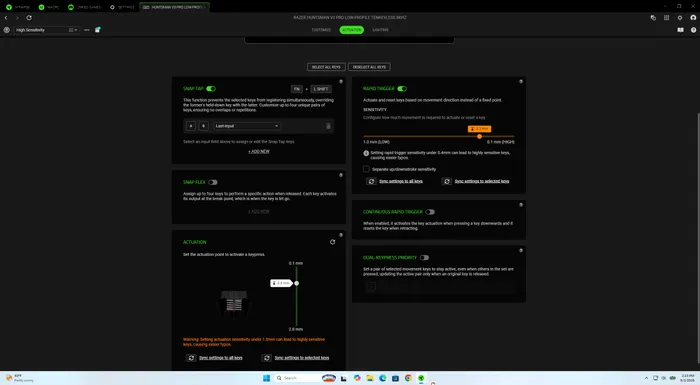Click sync icon beside Actuation all keys

pyautogui.click(x=191, y=358)
